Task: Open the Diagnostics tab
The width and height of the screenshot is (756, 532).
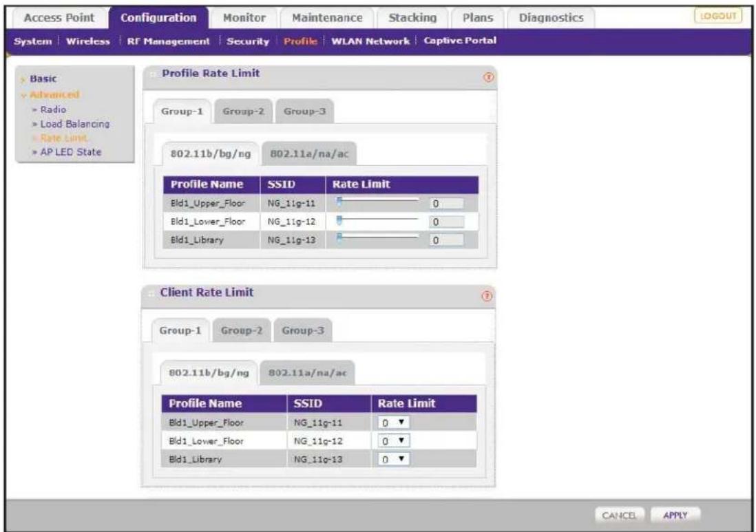Action: [x=551, y=18]
